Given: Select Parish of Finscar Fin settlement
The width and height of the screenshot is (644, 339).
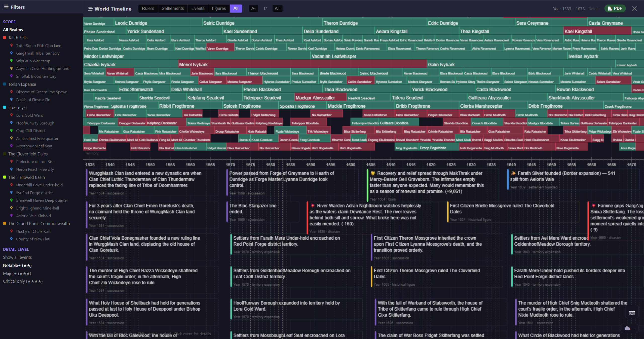Looking at the screenshot, I should [33, 100].
